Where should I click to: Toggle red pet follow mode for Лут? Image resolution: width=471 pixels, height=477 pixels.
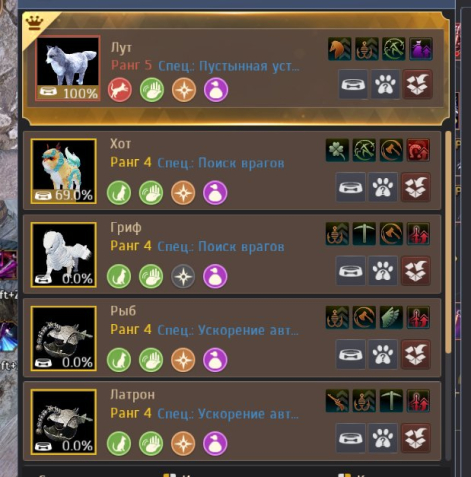(x=120, y=90)
